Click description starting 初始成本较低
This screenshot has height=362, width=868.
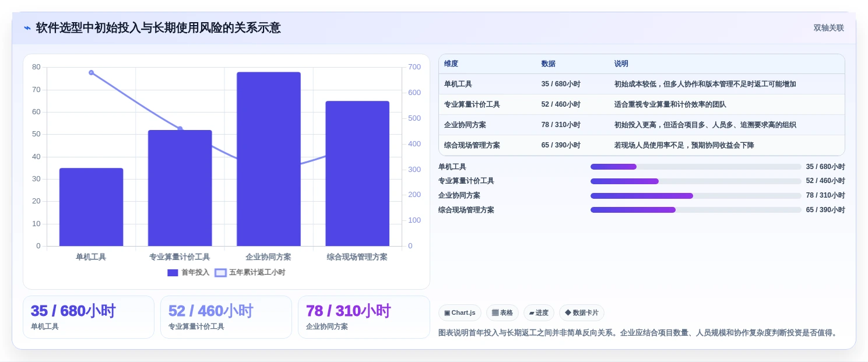[705, 84]
